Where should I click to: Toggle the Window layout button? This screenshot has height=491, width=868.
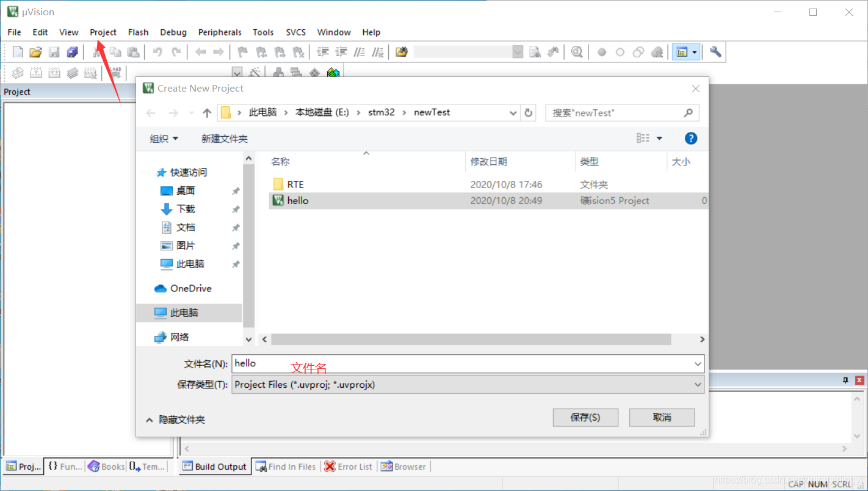pos(681,52)
